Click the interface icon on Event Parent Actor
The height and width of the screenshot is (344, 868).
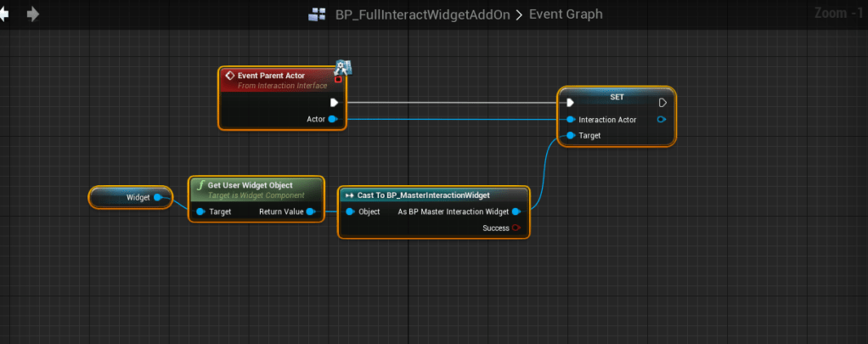(x=343, y=68)
